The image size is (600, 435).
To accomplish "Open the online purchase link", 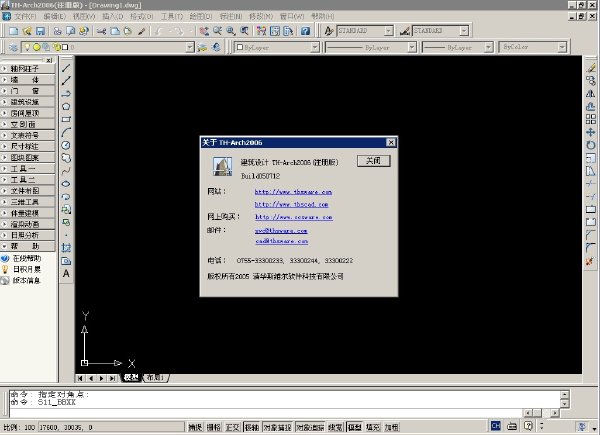I will click(294, 217).
